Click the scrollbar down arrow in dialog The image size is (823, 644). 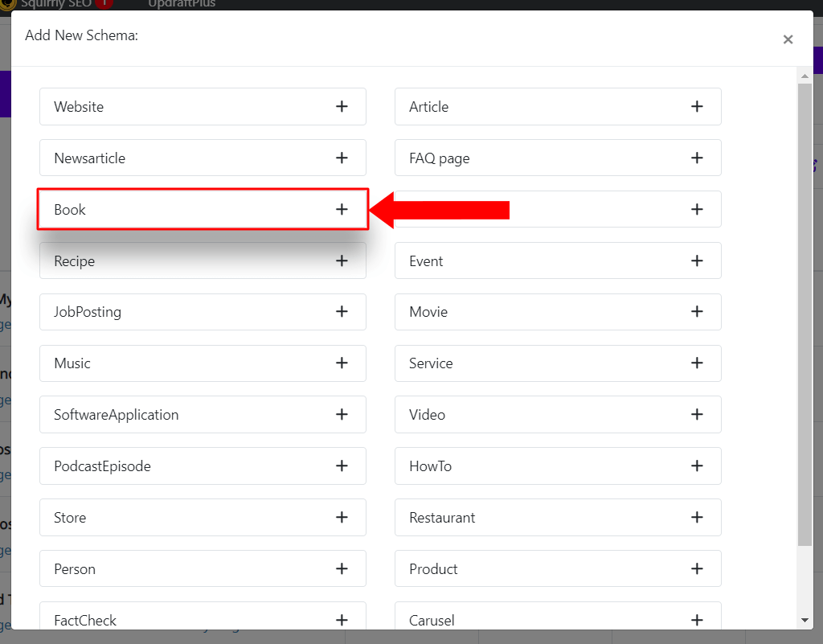point(805,621)
